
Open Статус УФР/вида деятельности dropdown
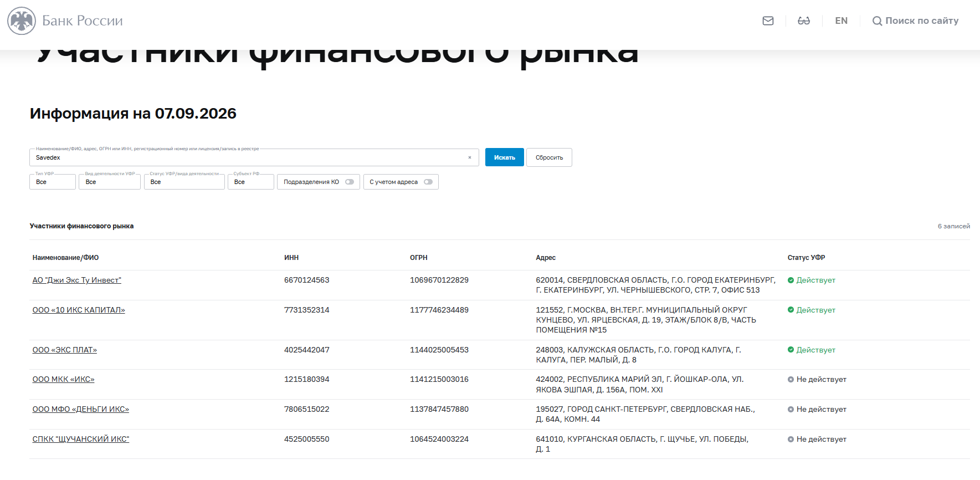[x=184, y=182]
